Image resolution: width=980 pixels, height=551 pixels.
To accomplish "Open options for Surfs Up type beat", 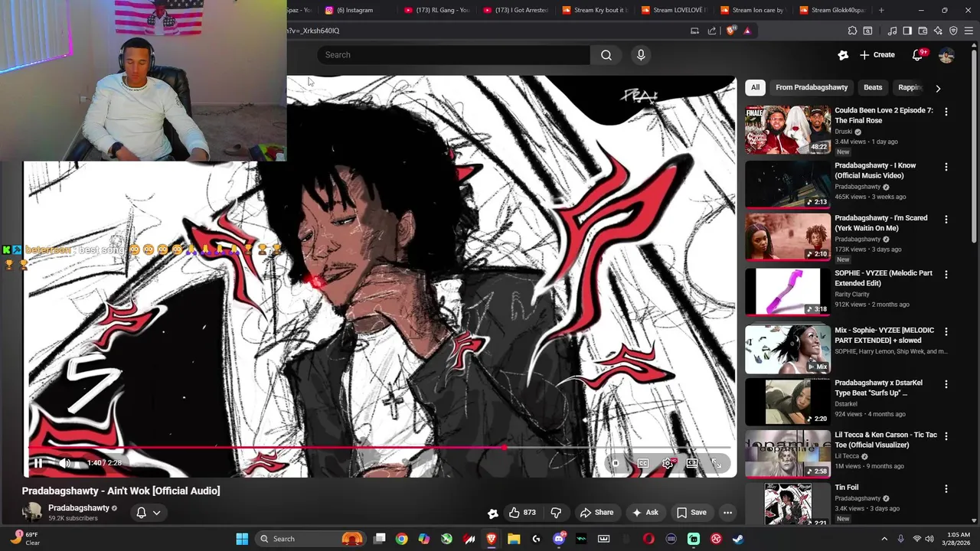I will (946, 384).
